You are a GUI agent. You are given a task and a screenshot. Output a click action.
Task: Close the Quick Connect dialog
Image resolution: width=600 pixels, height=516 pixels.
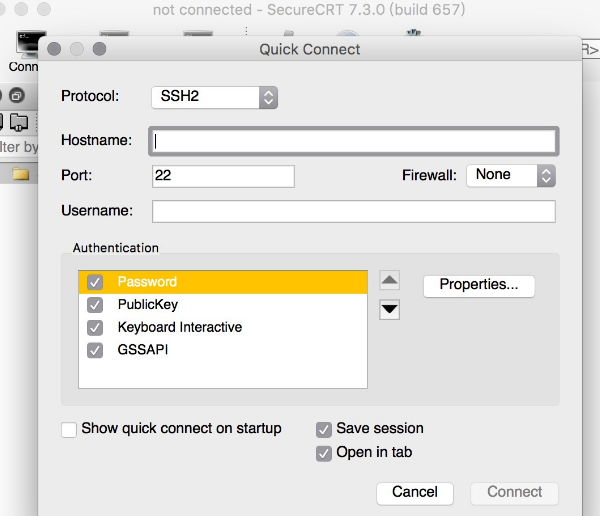(x=54, y=48)
